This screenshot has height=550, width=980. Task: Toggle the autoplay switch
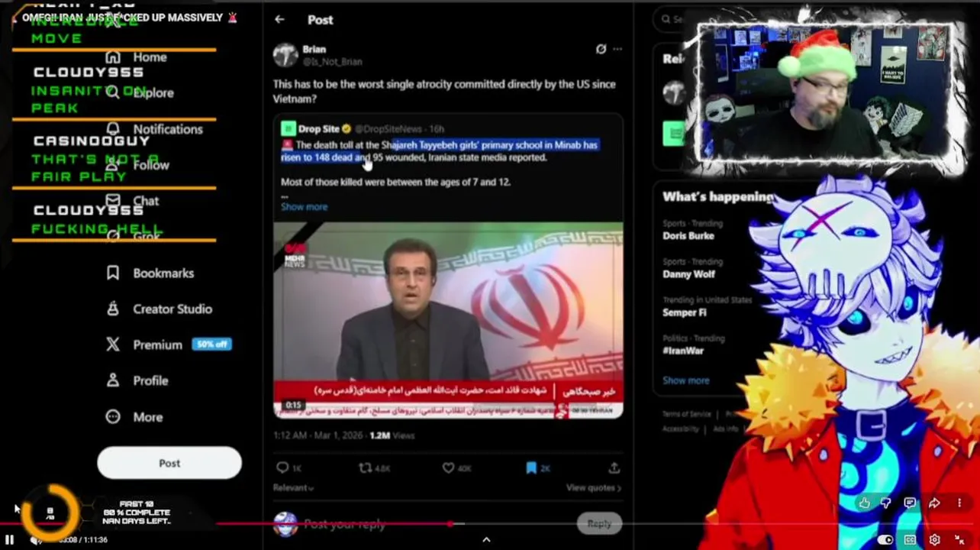pyautogui.click(x=885, y=540)
